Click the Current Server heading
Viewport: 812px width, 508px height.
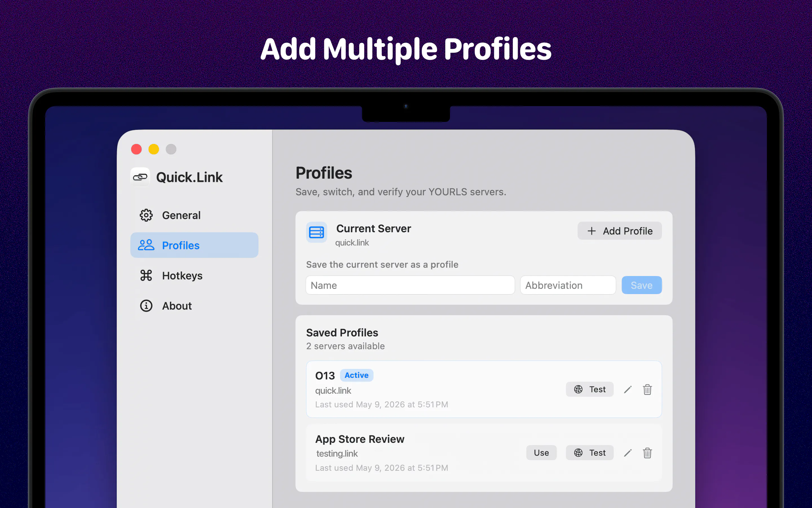[x=374, y=229]
